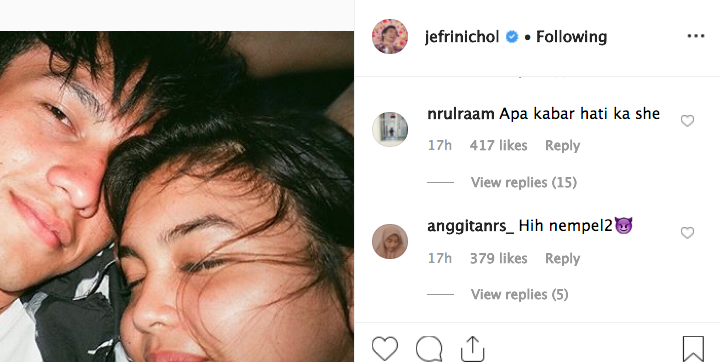Reply to anggitanrs_ comment
This screenshot has height=362, width=720.
[562, 259]
